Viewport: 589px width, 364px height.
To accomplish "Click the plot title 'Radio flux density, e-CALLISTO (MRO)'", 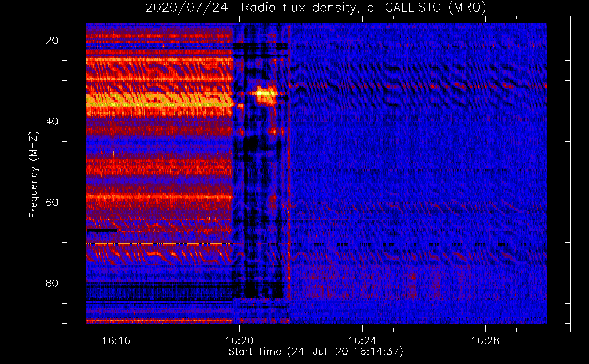I will coord(364,7).
